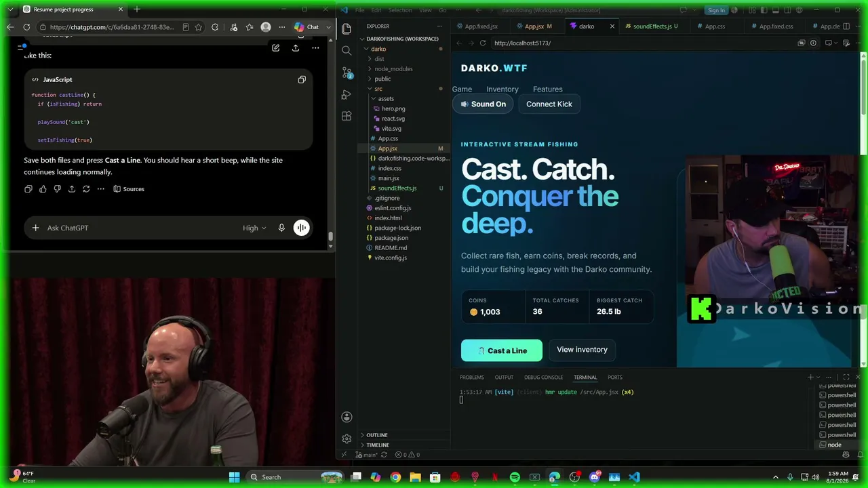
Task: Click regenerate response icon in ChatGPT
Action: click(x=86, y=189)
